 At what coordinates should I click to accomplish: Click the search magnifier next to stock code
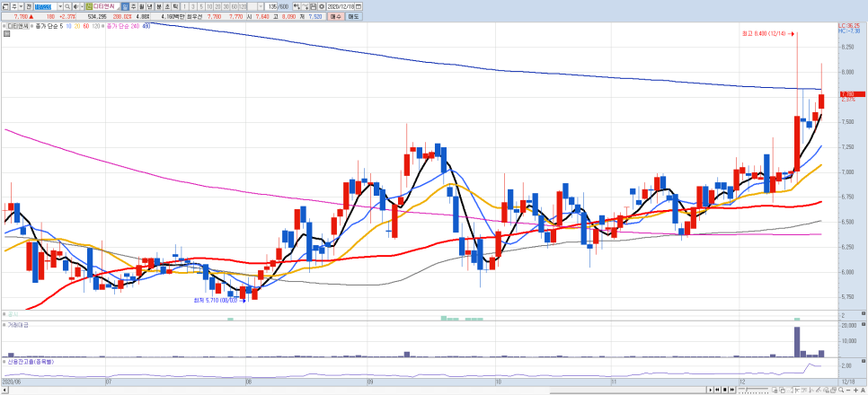point(67,6)
